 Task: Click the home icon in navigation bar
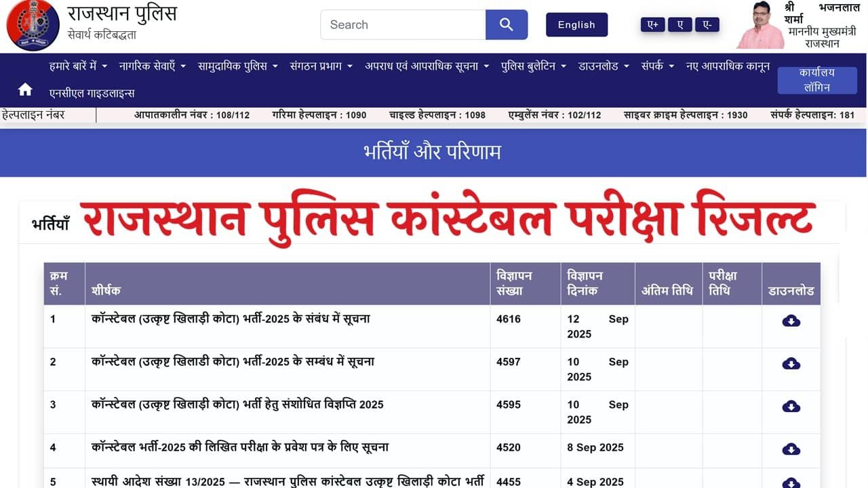tap(25, 89)
